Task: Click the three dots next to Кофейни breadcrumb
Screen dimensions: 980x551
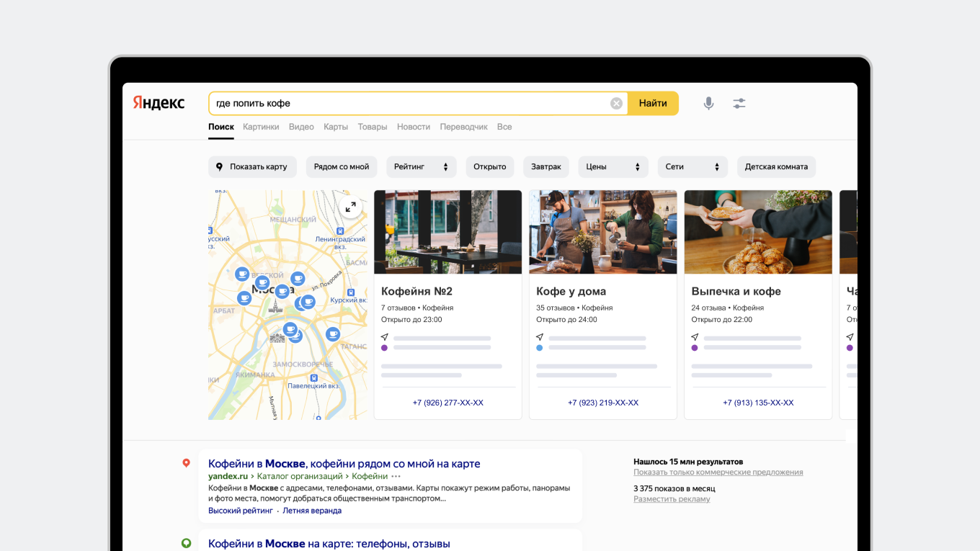Action: (x=396, y=476)
